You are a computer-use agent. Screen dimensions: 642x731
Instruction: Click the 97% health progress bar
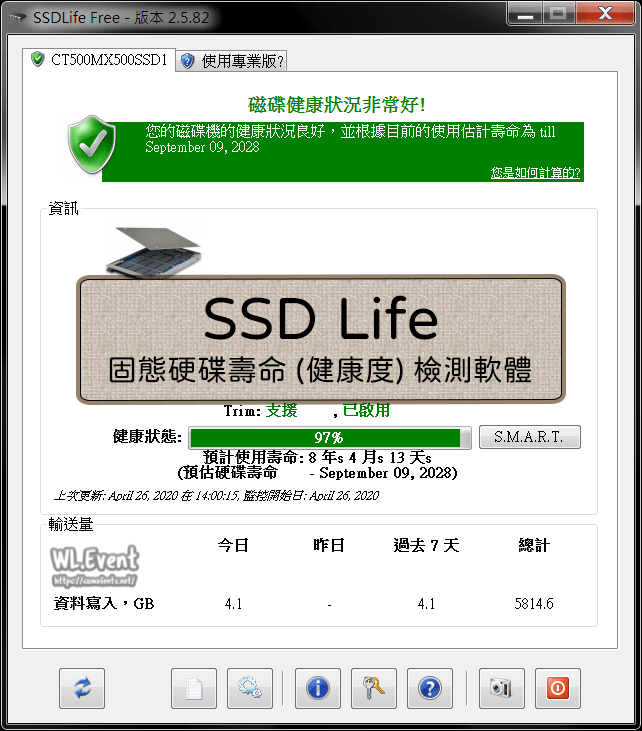(x=330, y=438)
